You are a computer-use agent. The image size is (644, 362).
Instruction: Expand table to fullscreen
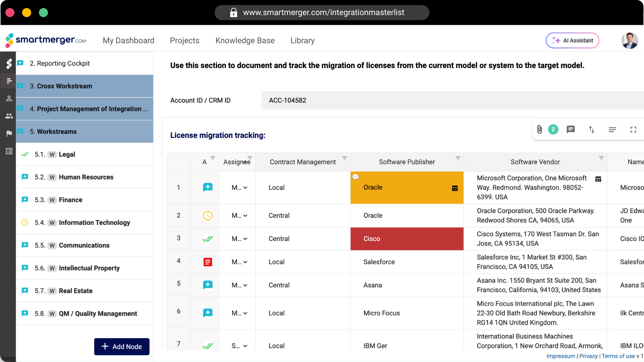tap(633, 129)
